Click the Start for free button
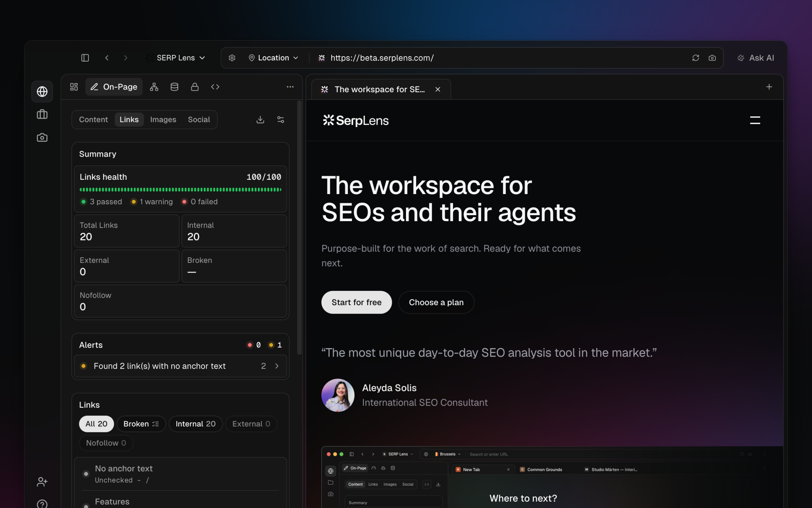Image resolution: width=812 pixels, height=508 pixels. (357, 302)
